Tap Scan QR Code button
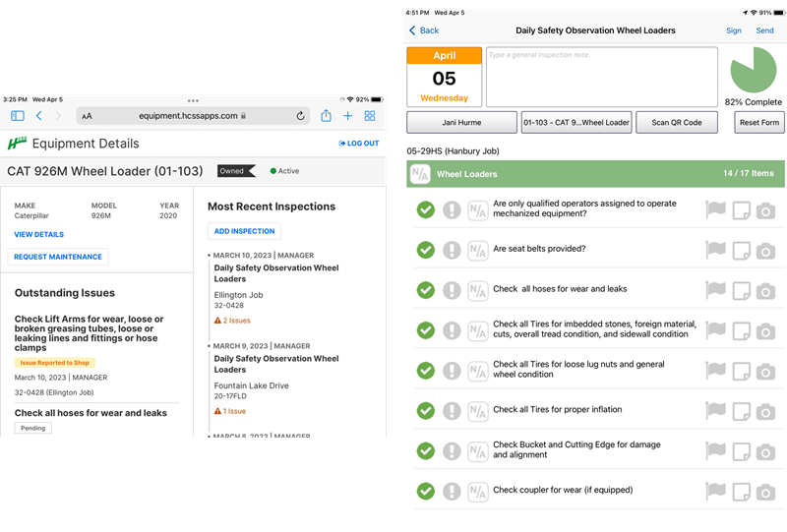The height and width of the screenshot is (532, 787). click(x=677, y=123)
